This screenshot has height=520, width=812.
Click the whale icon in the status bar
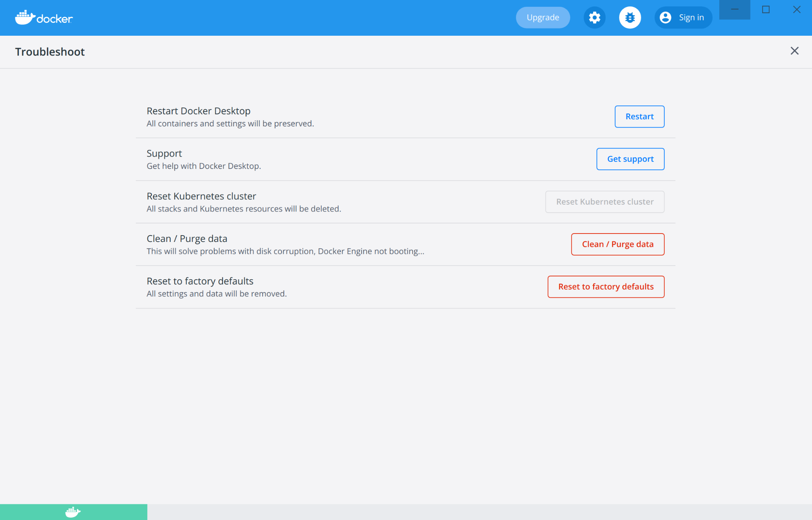pyautogui.click(x=72, y=512)
